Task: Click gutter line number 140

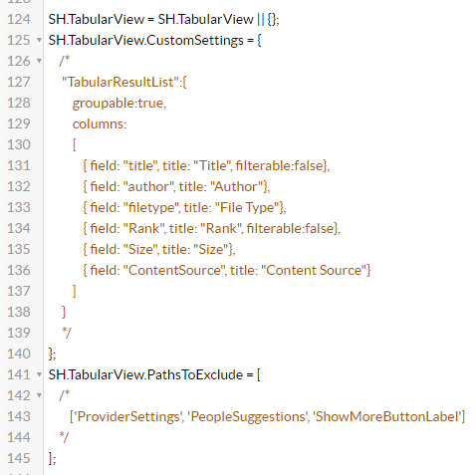Action: point(19,354)
